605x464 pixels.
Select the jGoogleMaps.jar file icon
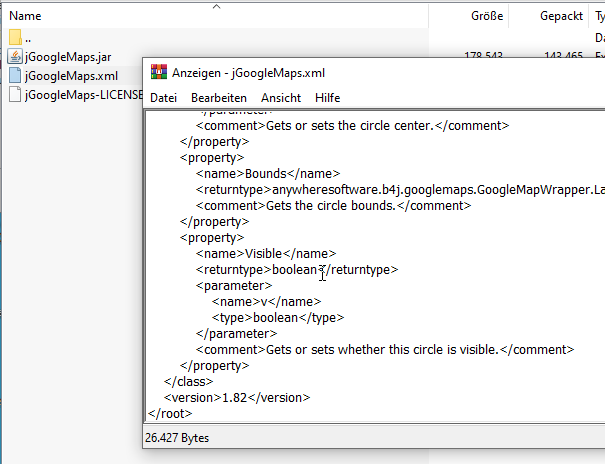point(14,57)
